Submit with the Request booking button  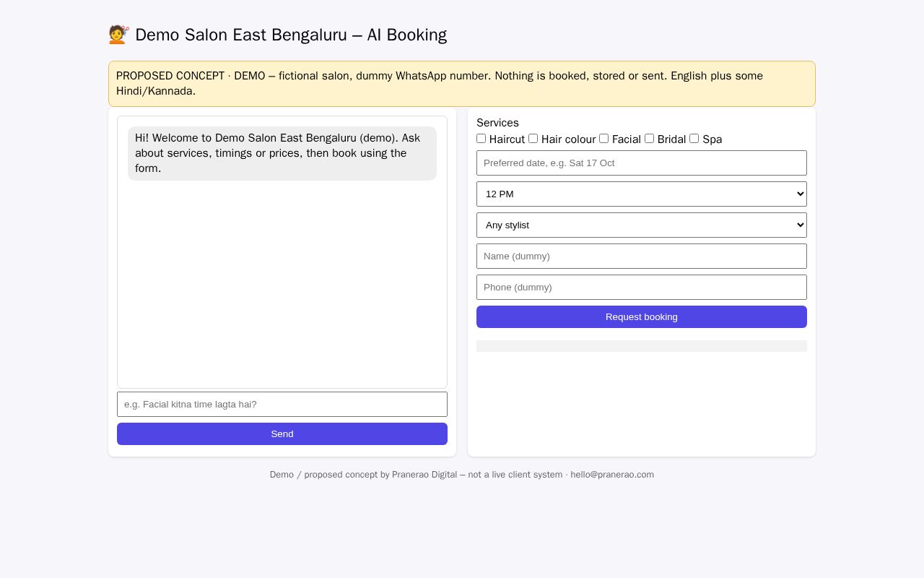(642, 316)
